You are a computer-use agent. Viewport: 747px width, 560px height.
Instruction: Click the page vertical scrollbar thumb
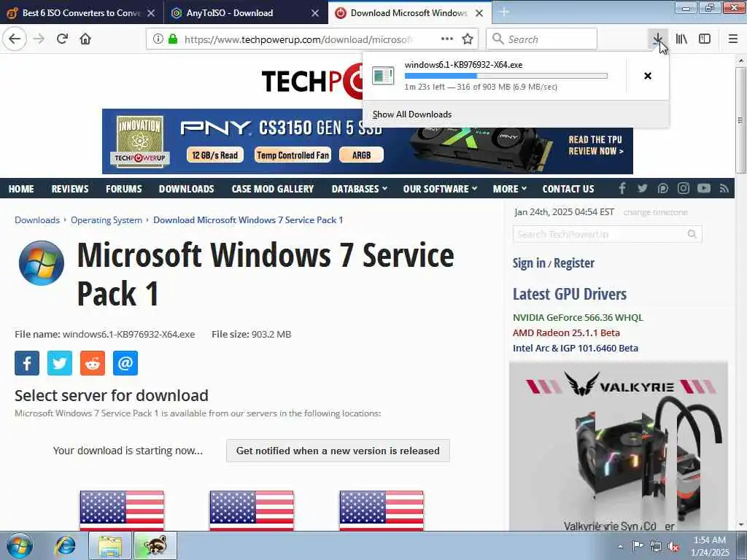pos(740,120)
